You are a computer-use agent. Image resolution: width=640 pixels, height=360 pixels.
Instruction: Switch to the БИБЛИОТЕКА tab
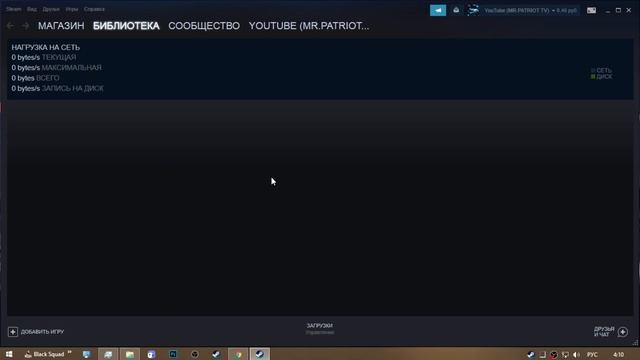click(x=126, y=26)
